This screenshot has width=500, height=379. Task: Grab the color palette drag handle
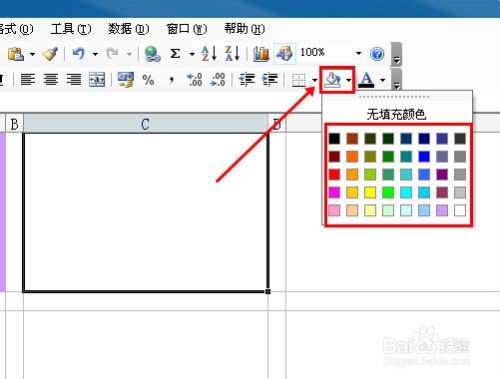394,97
